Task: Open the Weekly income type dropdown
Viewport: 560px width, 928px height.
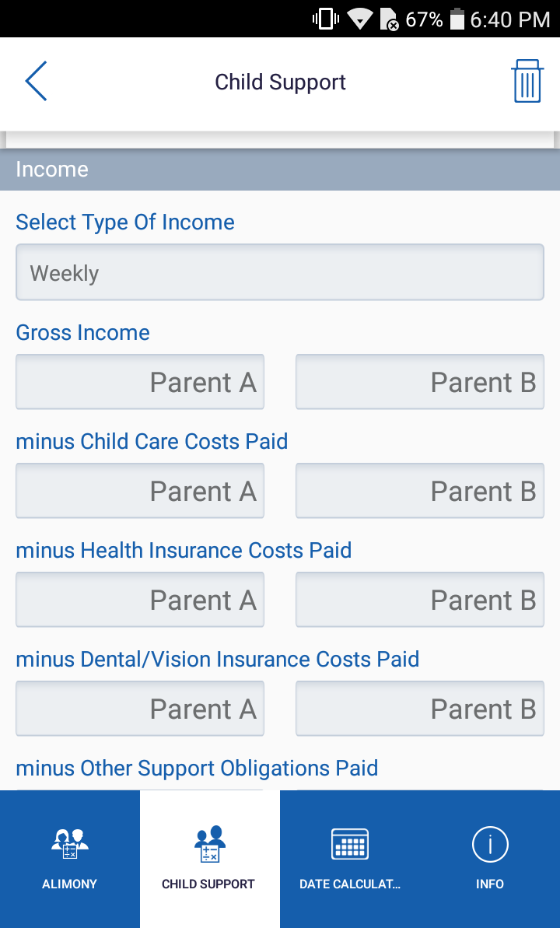Action: 280,272
